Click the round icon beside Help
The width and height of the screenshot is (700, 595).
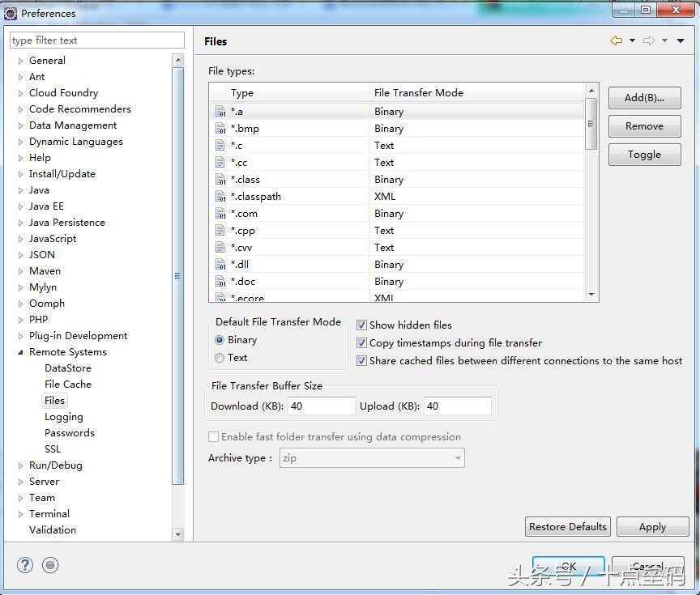point(50,565)
